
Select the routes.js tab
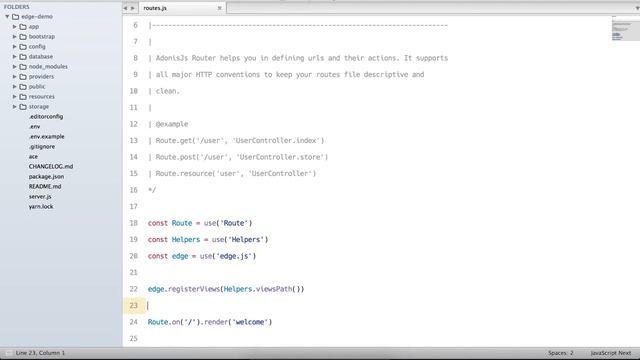click(183, 8)
